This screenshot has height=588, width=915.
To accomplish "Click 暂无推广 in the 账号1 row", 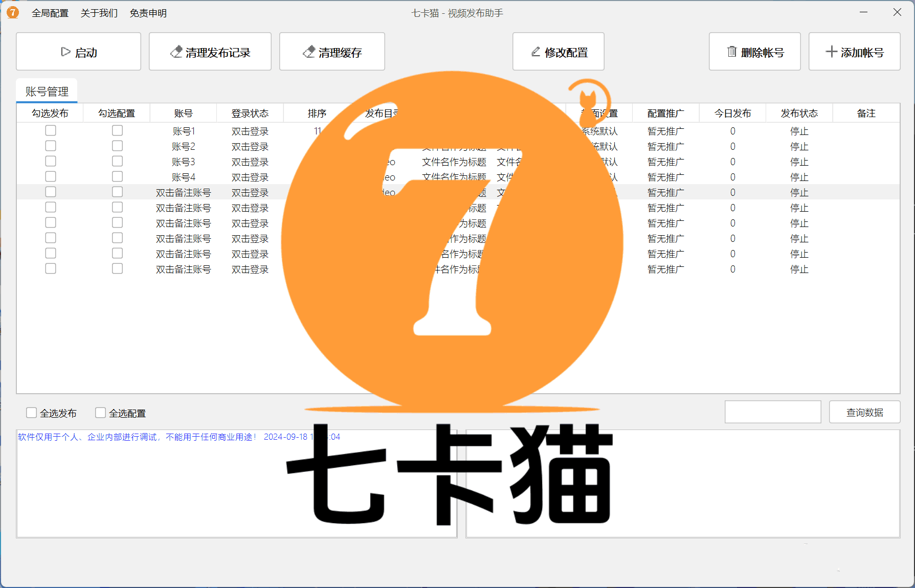I will [x=666, y=131].
